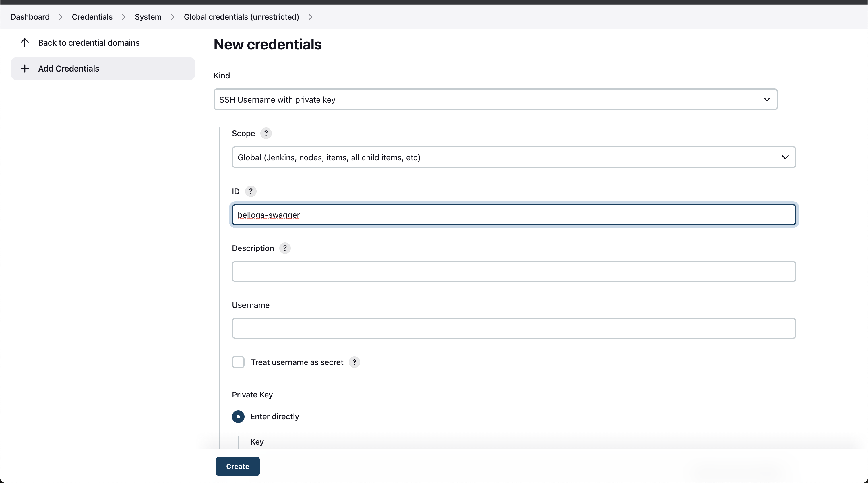Image resolution: width=868 pixels, height=483 pixels.
Task: Click into the Description text field
Action: 514,272
